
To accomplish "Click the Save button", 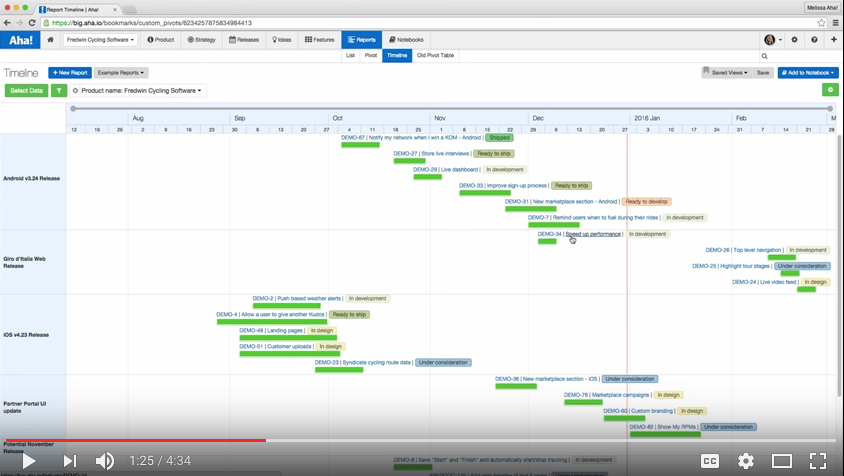I will (763, 73).
